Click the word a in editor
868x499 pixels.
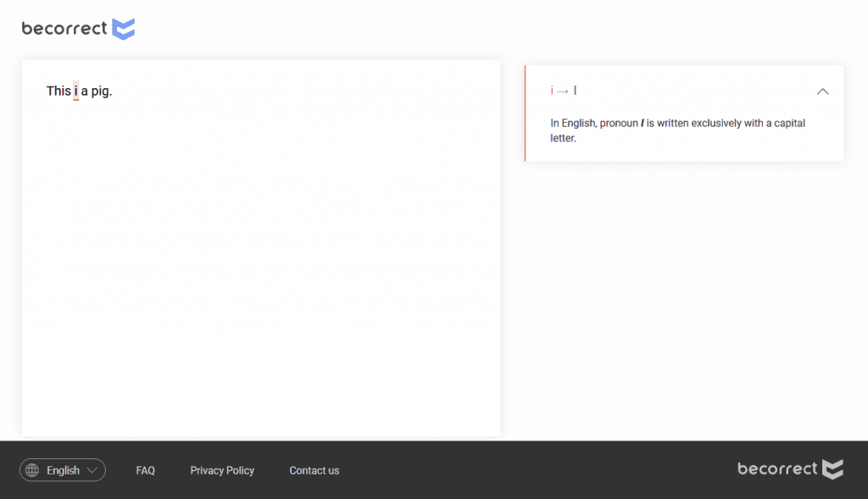tap(85, 91)
